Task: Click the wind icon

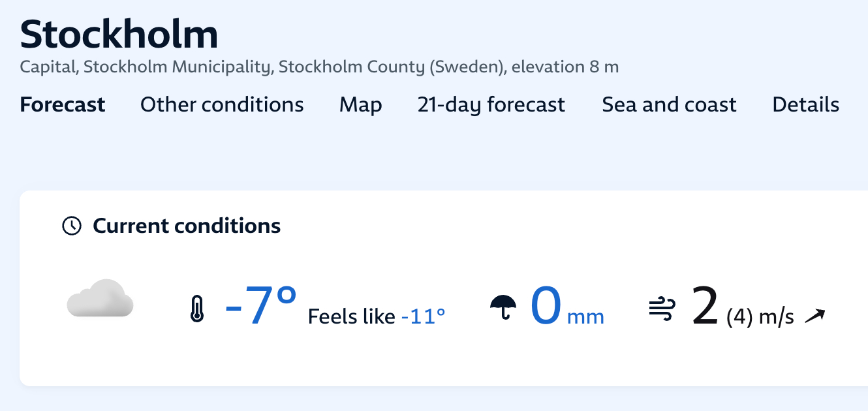Action: [x=660, y=308]
